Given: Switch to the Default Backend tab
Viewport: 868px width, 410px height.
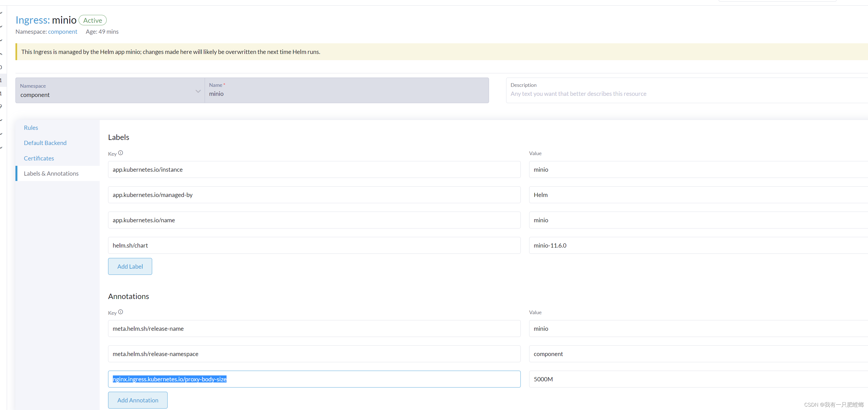Looking at the screenshot, I should point(45,143).
